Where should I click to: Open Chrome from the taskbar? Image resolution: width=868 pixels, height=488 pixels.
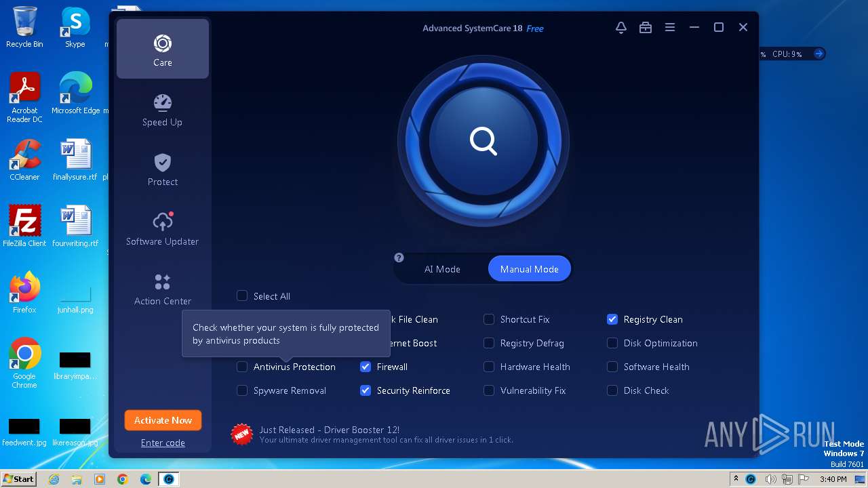[x=123, y=479]
